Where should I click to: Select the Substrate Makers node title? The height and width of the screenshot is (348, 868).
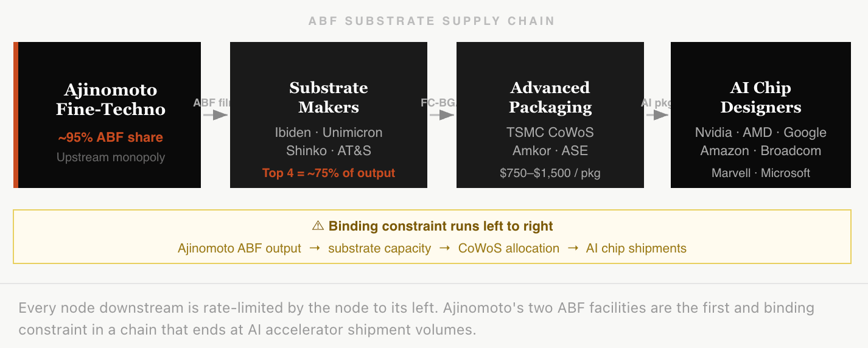coord(329,97)
